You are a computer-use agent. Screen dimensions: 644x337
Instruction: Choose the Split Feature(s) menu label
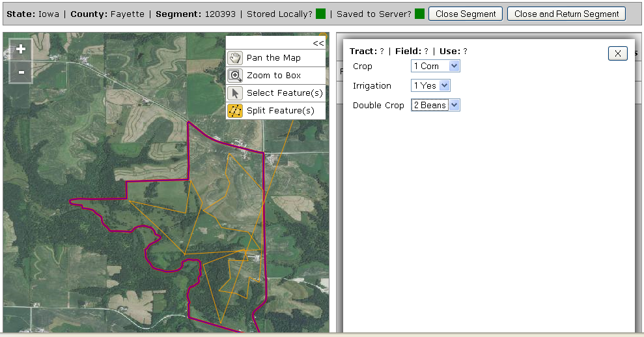281,111
